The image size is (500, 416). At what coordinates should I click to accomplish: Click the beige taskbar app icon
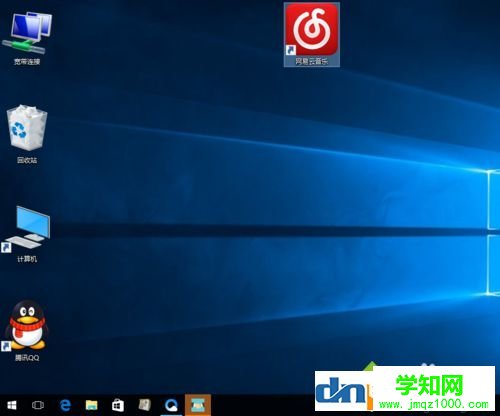[x=145, y=405]
